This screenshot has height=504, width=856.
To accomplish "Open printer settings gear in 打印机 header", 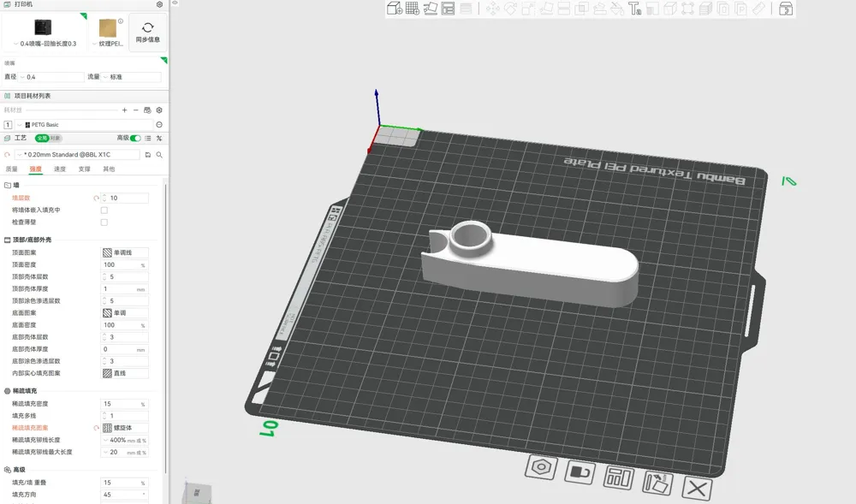I will coord(159,4).
